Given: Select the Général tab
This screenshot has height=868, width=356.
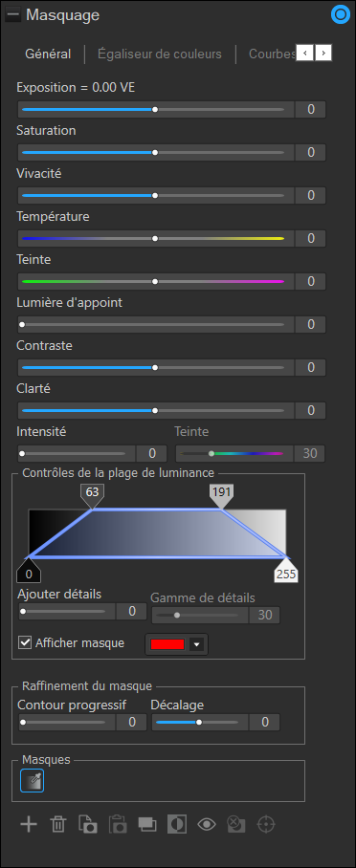Looking at the screenshot, I should 48,54.
